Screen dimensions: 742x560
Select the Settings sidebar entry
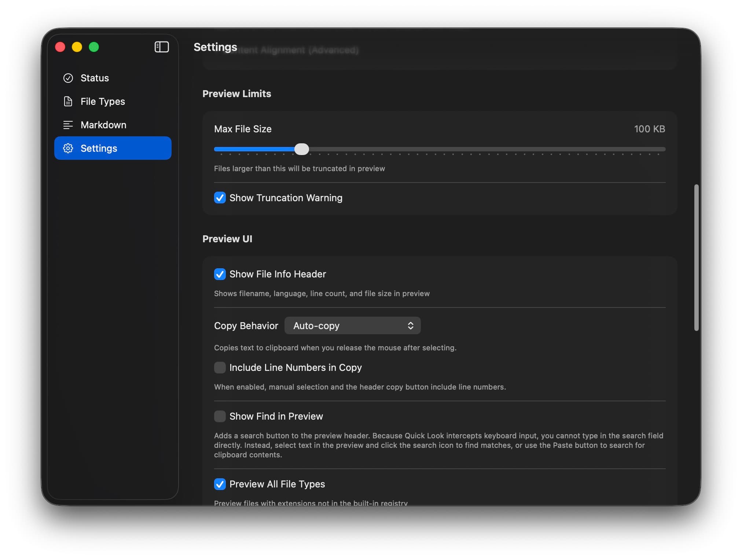point(99,148)
